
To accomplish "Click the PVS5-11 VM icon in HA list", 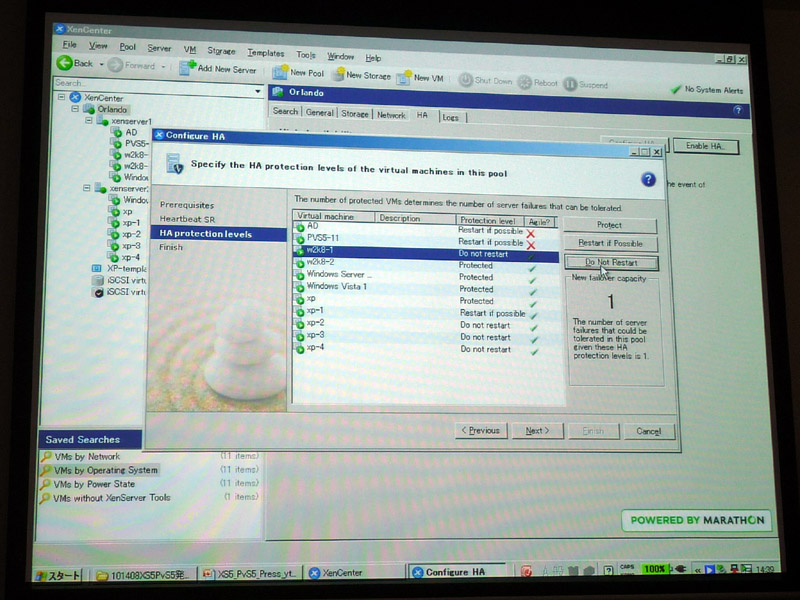I will (x=301, y=238).
